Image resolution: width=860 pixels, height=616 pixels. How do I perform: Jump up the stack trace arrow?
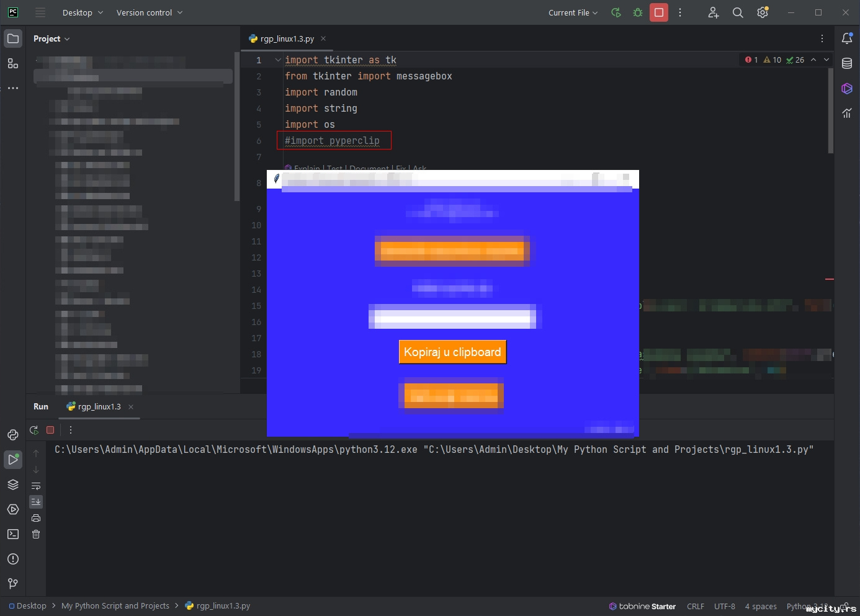[36, 453]
